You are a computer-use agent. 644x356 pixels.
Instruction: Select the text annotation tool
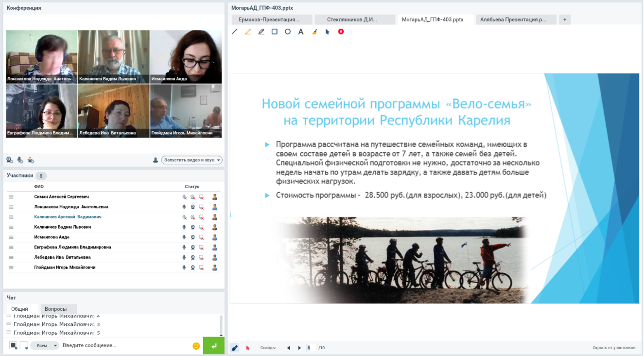[x=301, y=32]
